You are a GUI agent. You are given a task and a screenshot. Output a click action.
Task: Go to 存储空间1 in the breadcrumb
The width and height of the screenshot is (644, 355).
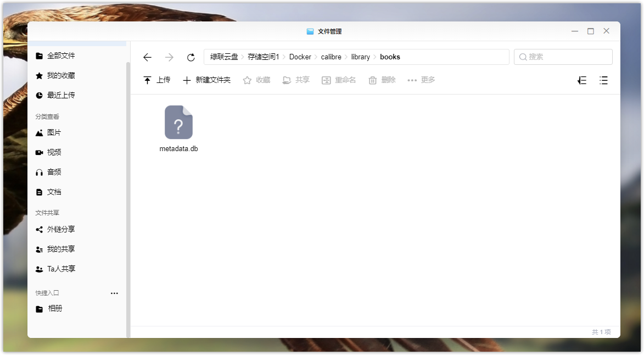coord(264,57)
